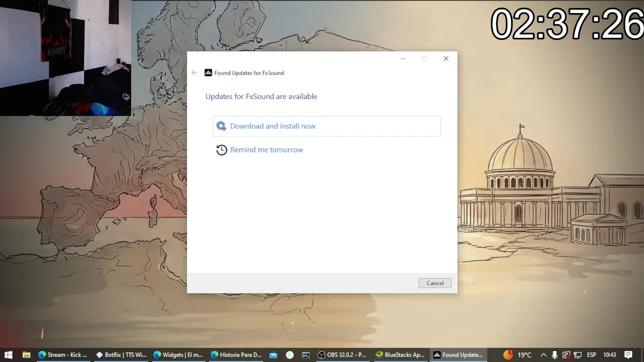This screenshot has height=362, width=644.
Task: Click the FxSound logo in dialog header
Action: (208, 73)
